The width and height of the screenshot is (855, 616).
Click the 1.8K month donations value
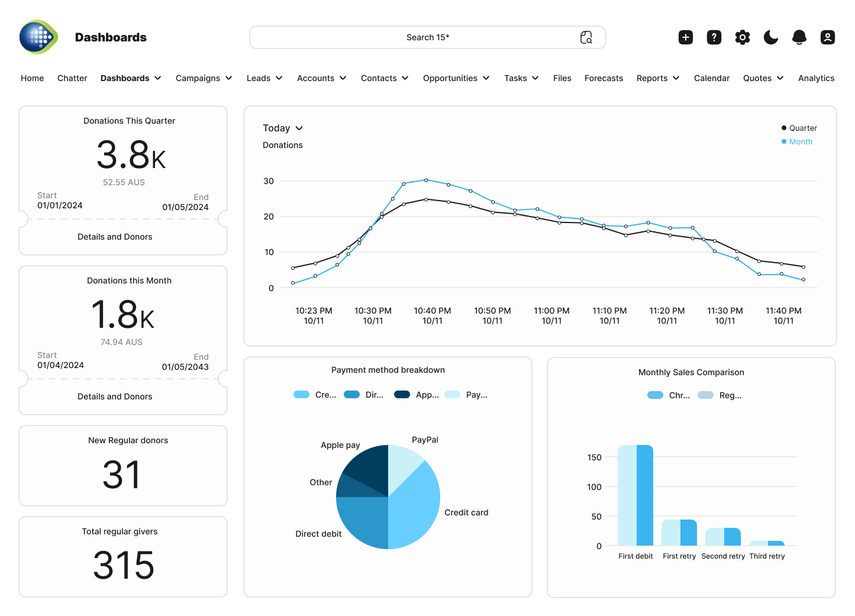(122, 315)
